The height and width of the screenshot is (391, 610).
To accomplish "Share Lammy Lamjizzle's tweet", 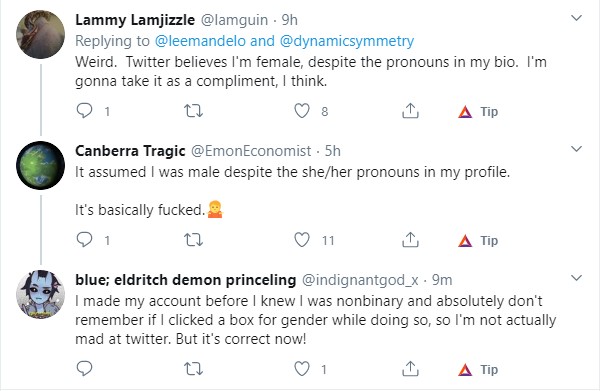I will 410,111.
